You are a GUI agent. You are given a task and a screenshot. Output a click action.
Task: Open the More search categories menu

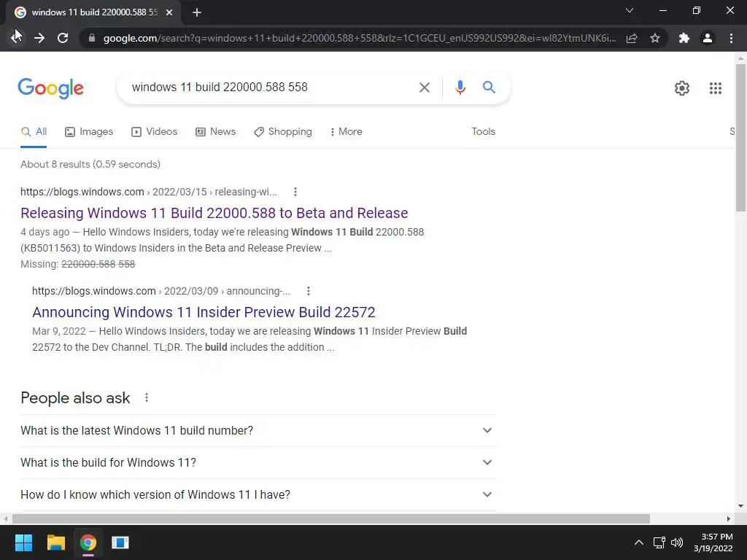[x=347, y=132]
